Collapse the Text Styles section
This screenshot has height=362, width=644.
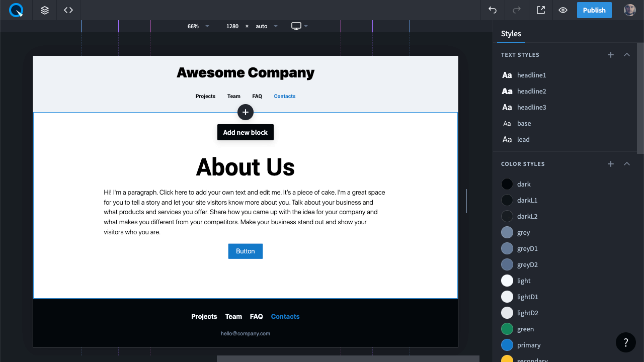coord(627,55)
